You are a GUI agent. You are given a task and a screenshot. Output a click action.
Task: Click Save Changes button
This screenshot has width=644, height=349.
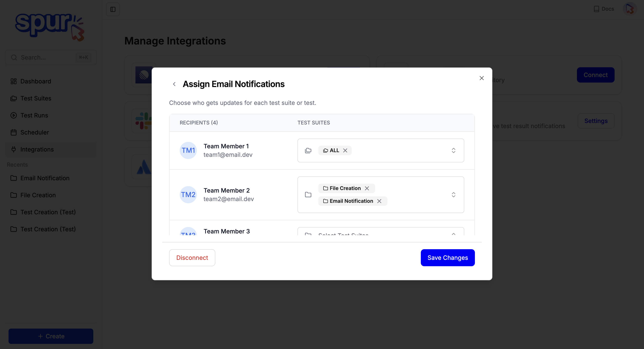[447, 257]
